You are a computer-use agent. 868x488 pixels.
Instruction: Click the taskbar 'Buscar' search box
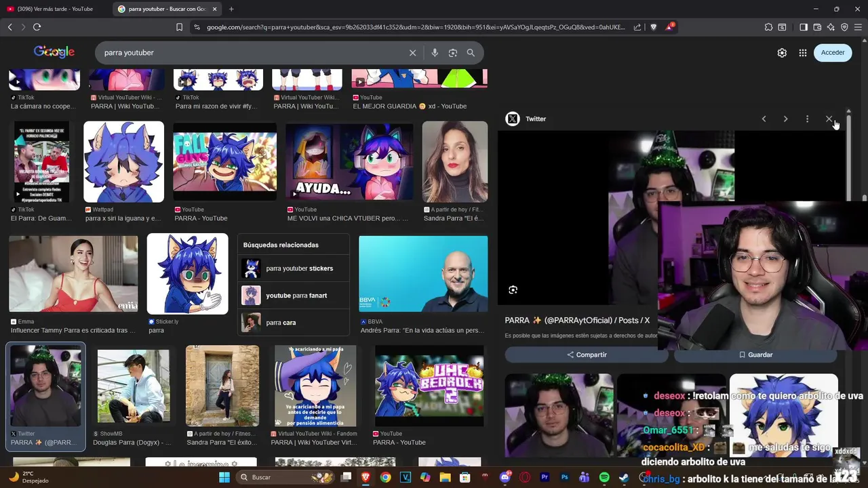(x=285, y=477)
